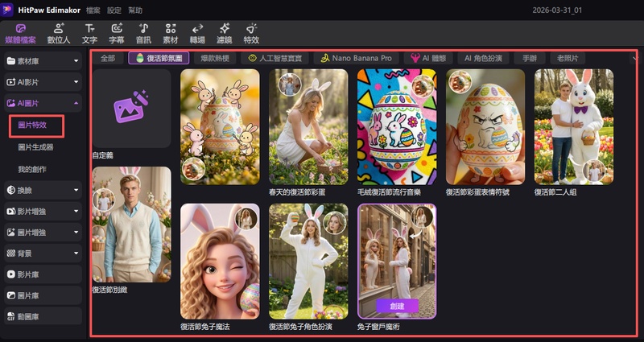
Task: Switch to the AI 體態 category tab
Action: (x=428, y=58)
